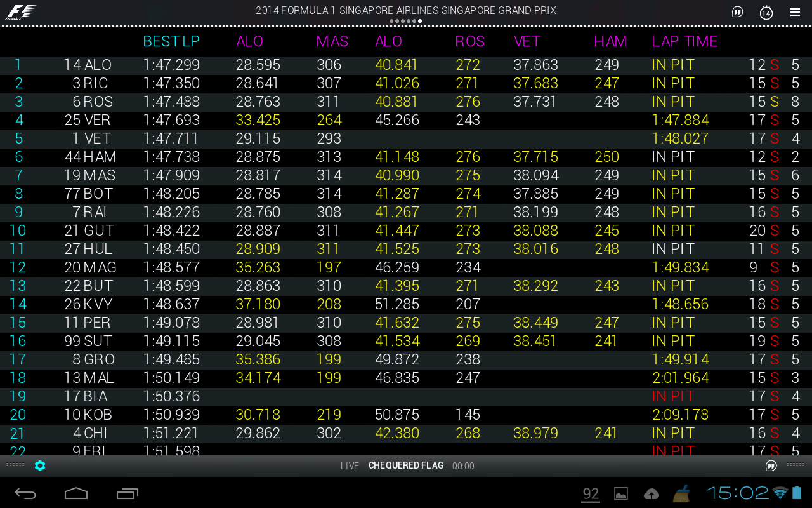Tap the 00:00 session timer

pyautogui.click(x=463, y=466)
